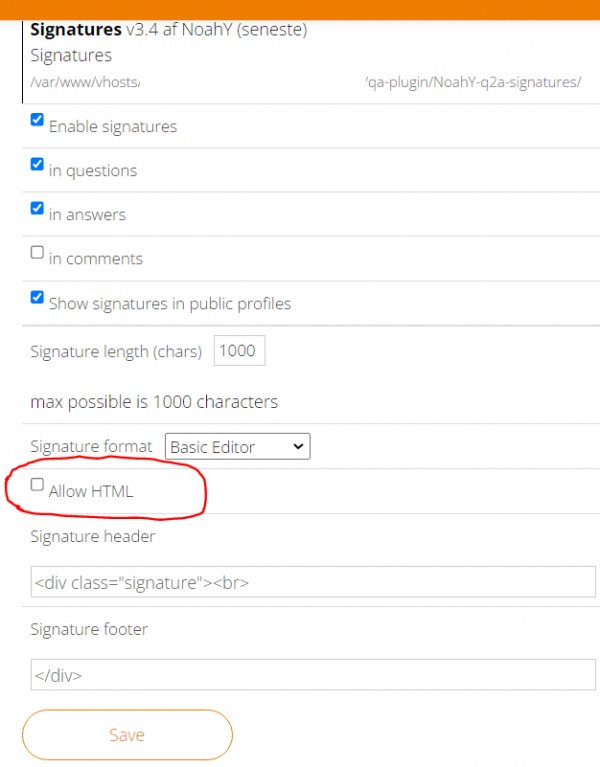
Task: Toggle Show signatures in public profiles checkbox
Action: pos(37,297)
